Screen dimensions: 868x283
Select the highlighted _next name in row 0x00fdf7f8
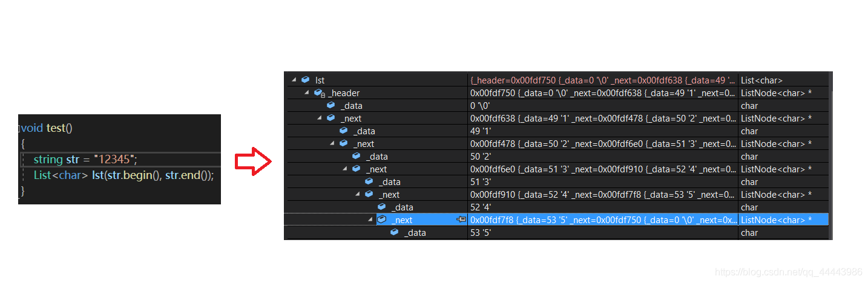pyautogui.click(x=401, y=220)
